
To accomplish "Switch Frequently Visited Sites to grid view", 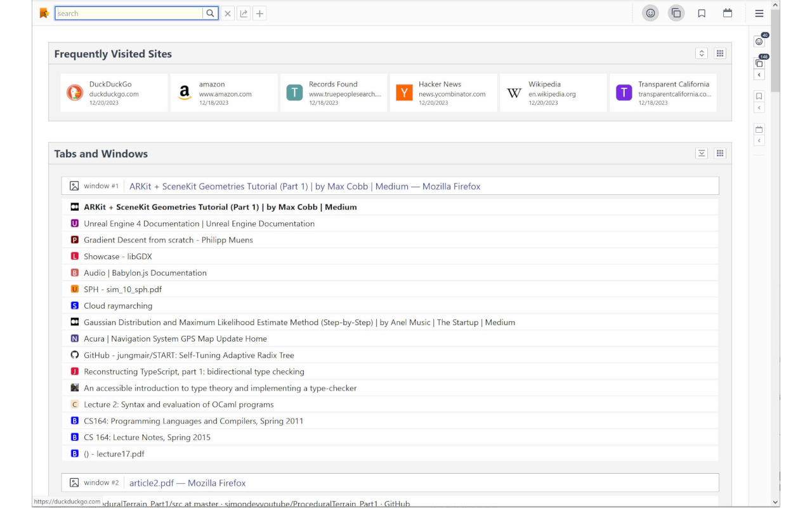I will pos(720,53).
